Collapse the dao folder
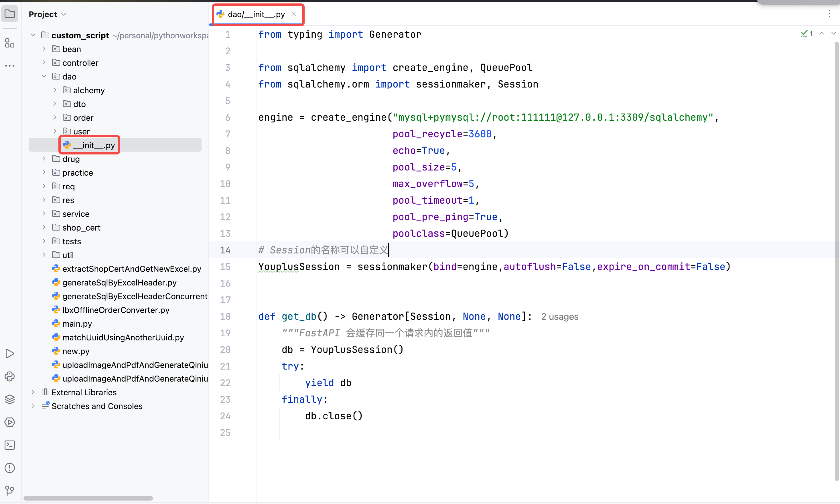840x504 pixels. click(x=44, y=76)
